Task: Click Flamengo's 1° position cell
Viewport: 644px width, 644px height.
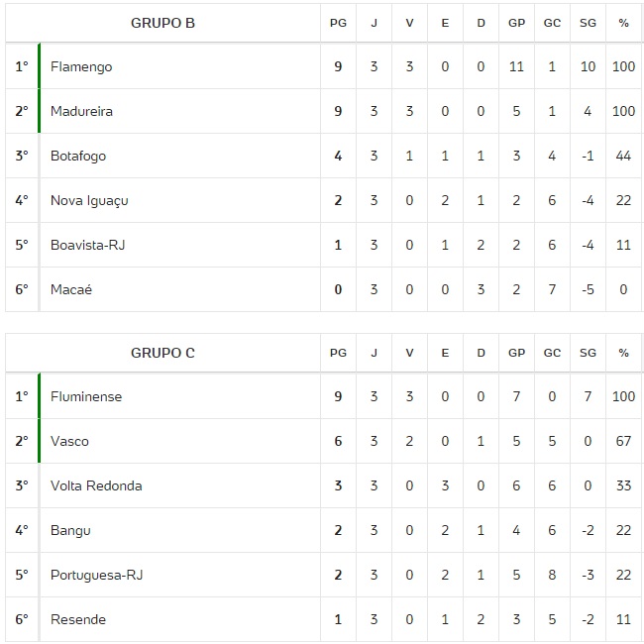Action: pyautogui.click(x=22, y=67)
